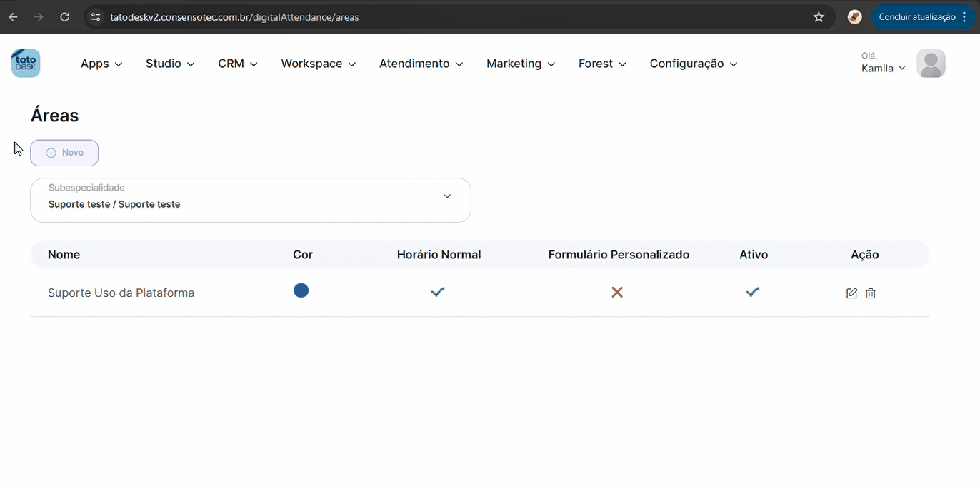Bookmark this page with the star icon
This screenshot has height=491, width=980.
pos(819,17)
